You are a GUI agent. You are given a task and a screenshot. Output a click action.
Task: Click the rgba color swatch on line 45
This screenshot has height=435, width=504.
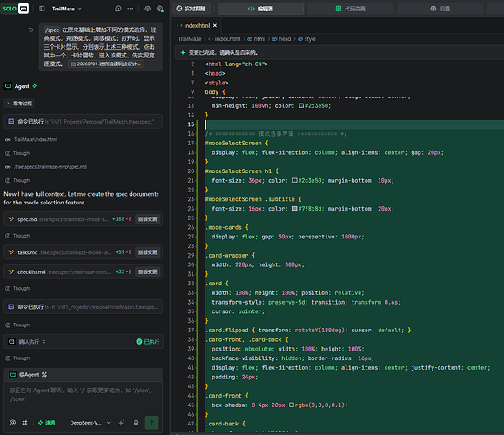click(x=292, y=405)
